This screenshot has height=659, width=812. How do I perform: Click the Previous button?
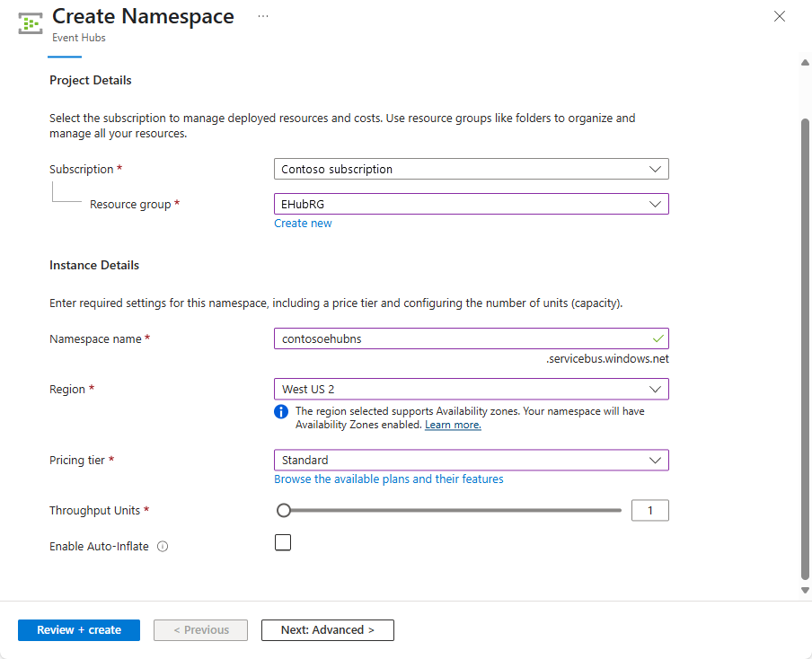pyautogui.click(x=200, y=629)
